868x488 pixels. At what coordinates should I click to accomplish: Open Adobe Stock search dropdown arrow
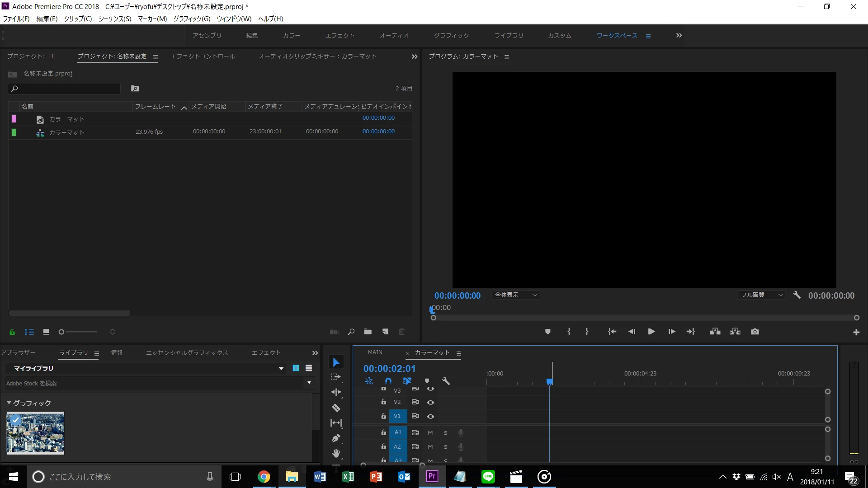[309, 383]
